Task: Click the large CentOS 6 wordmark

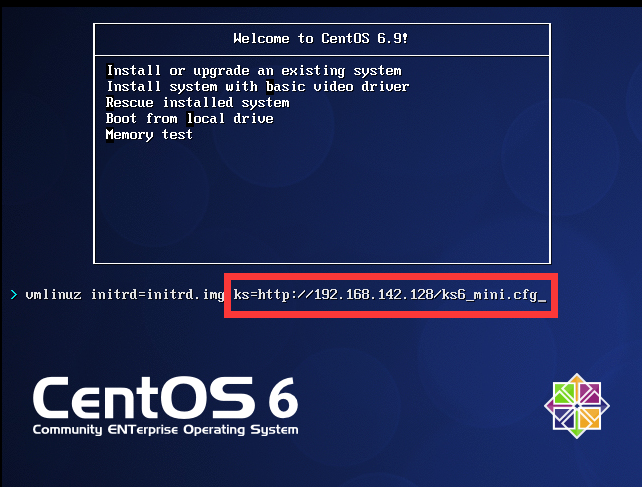Action: click(165, 397)
